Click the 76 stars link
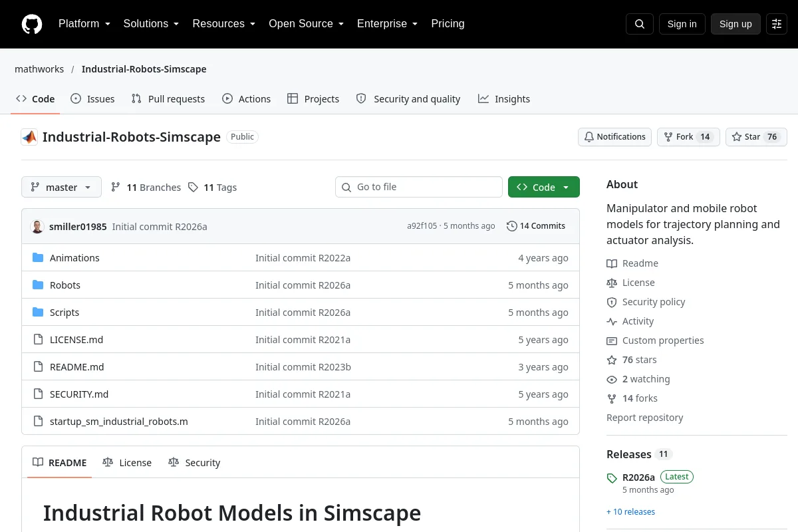Image resolution: width=798 pixels, height=532 pixels. point(632,360)
